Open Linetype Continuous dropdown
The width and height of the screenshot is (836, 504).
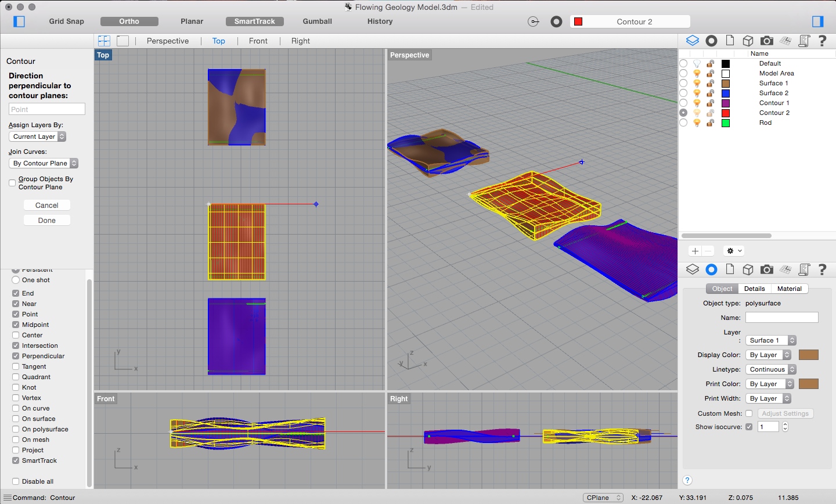(771, 369)
